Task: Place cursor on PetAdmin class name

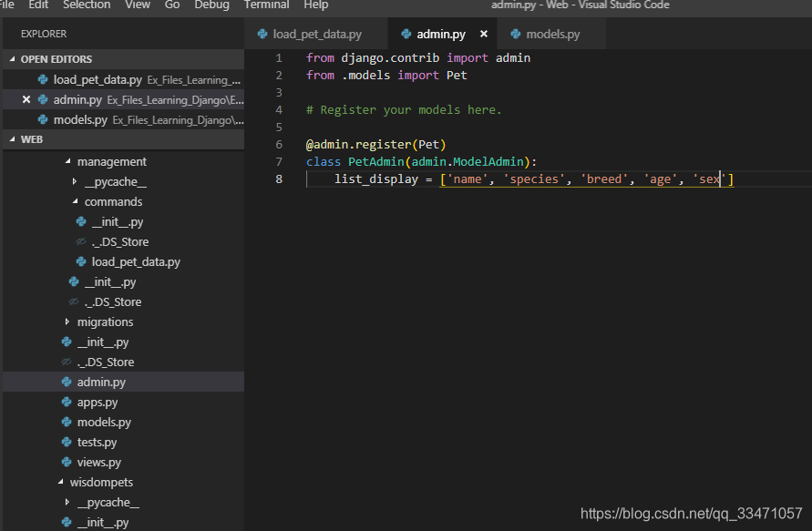Action: (375, 161)
